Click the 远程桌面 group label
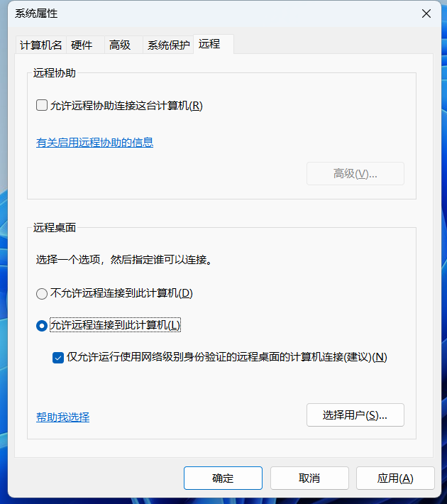Viewport: 447px width, 504px height. click(55, 228)
